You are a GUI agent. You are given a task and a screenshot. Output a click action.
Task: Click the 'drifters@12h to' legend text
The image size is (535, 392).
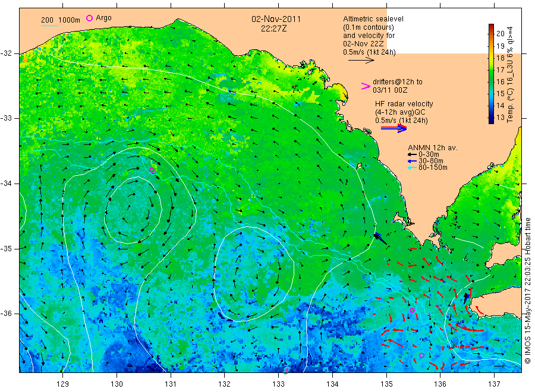398,82
